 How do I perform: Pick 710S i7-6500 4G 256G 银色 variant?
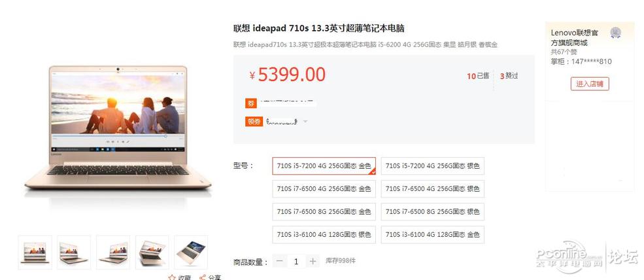click(432, 189)
